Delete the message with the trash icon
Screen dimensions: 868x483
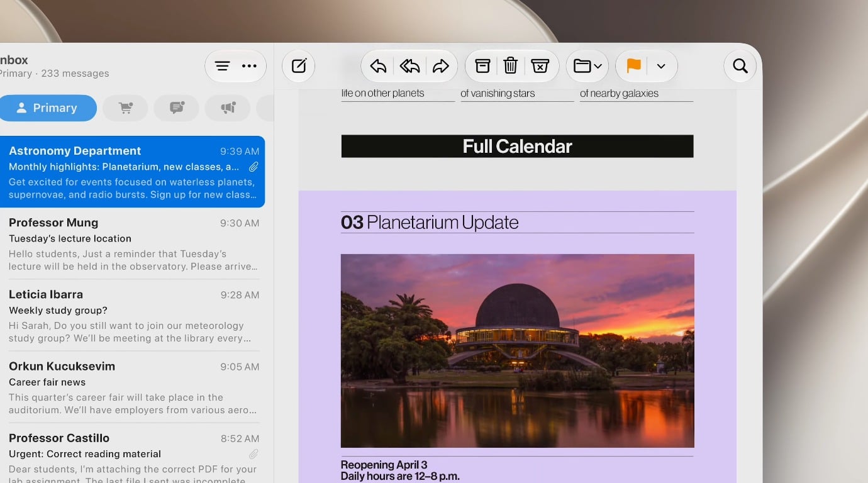(x=511, y=66)
